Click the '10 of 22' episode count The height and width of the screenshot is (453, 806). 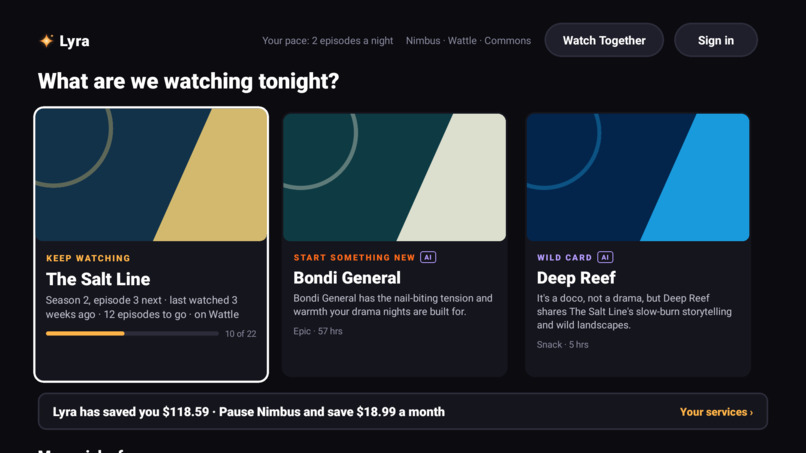(241, 334)
